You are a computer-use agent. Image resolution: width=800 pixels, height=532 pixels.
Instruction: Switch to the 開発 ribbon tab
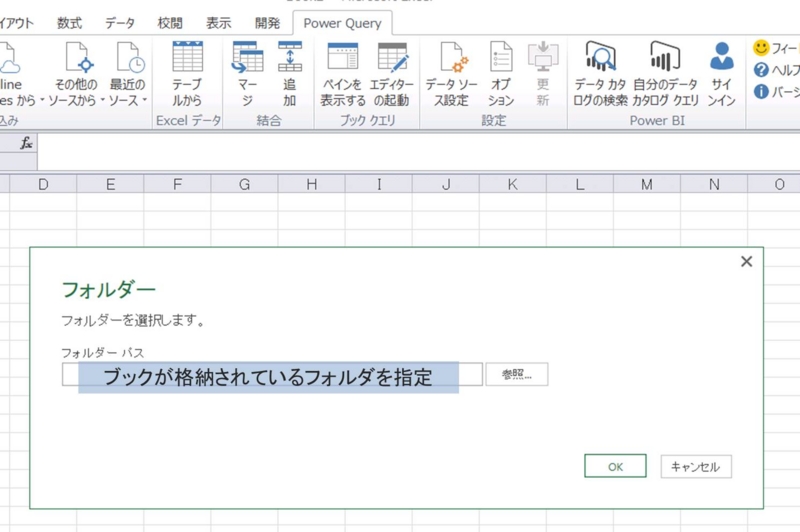267,23
